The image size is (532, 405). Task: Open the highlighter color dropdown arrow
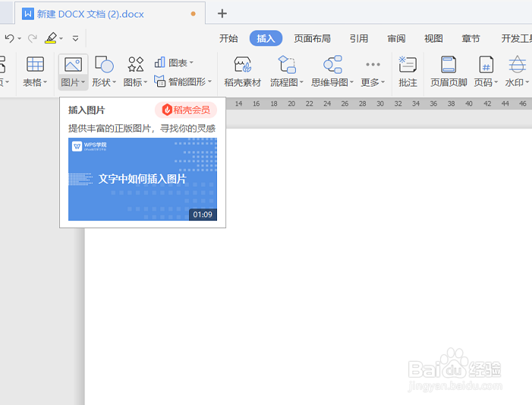tap(61, 39)
